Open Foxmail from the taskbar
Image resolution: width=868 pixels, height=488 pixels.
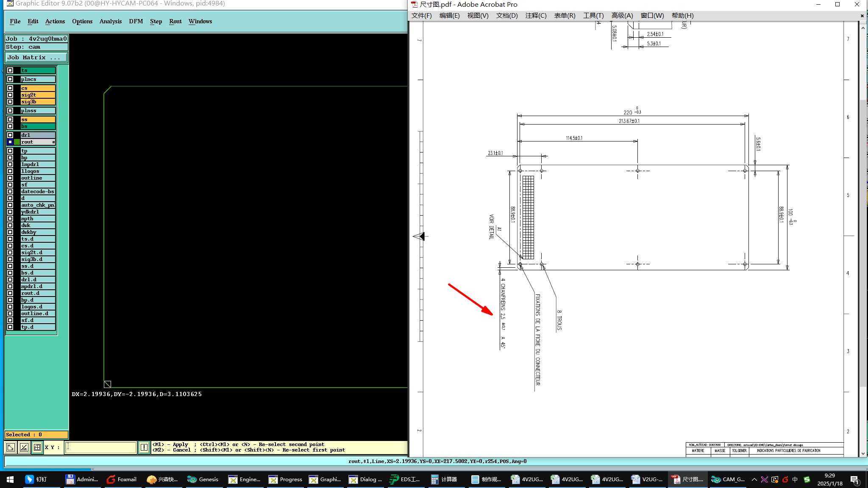point(122,479)
